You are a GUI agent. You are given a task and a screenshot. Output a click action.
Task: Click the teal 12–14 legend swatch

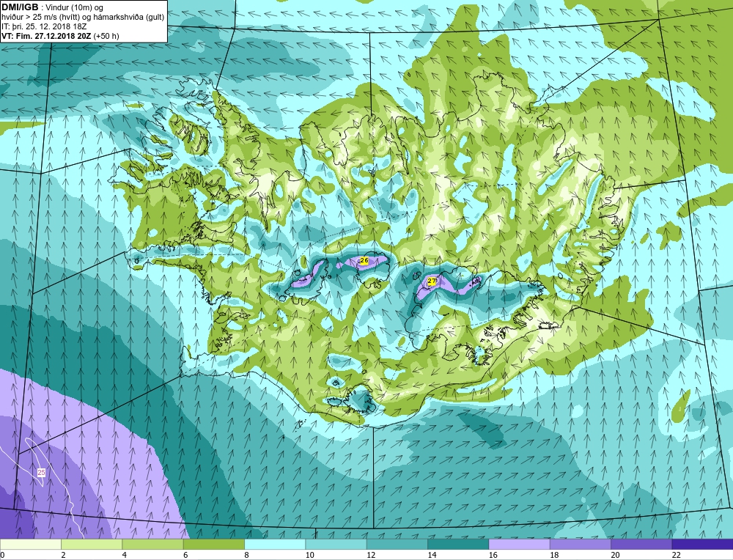tap(397, 545)
